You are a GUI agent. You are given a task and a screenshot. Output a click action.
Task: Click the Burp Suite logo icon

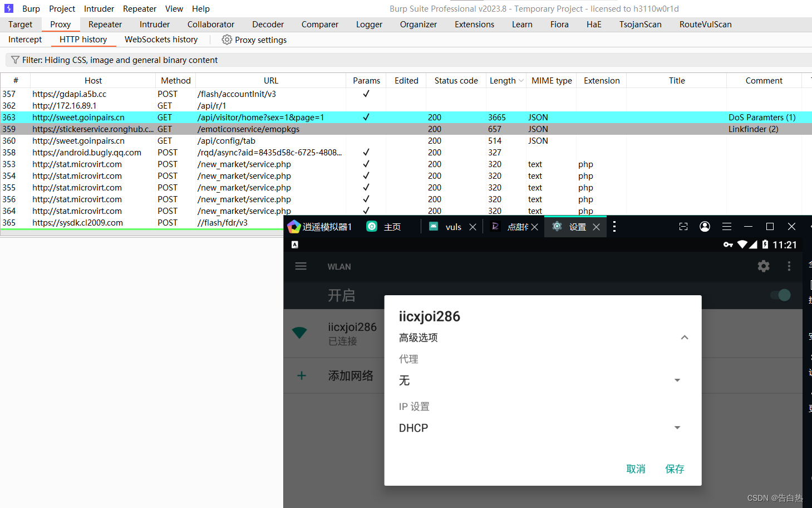(x=8, y=8)
